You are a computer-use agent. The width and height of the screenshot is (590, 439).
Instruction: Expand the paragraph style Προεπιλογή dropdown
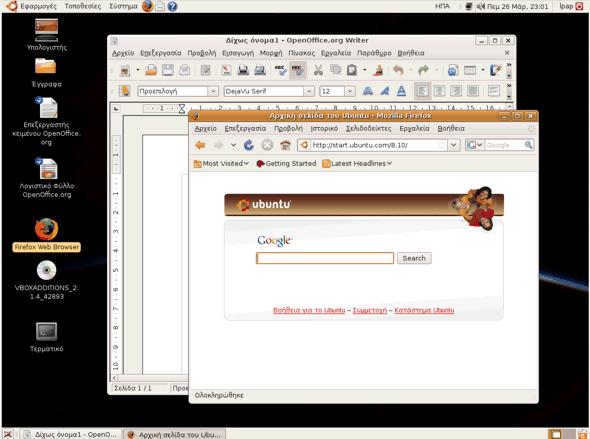[x=213, y=91]
